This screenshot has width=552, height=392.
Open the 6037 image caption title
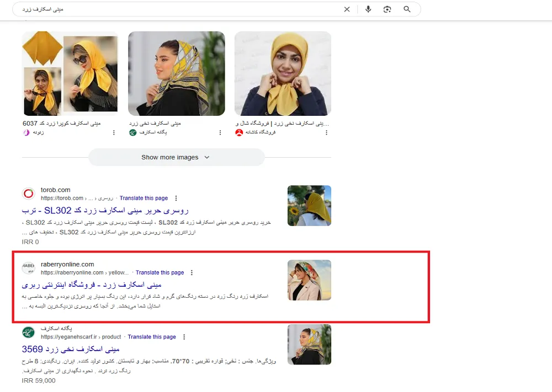pos(62,123)
